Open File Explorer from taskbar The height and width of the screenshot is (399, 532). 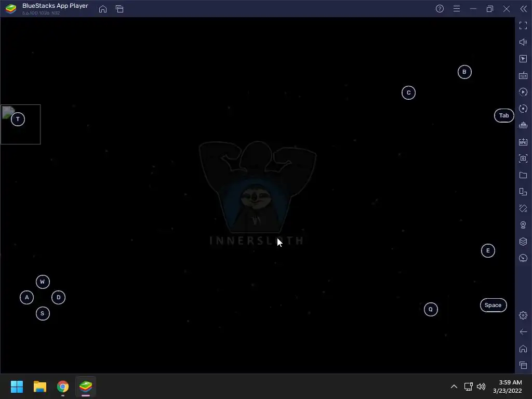39,387
